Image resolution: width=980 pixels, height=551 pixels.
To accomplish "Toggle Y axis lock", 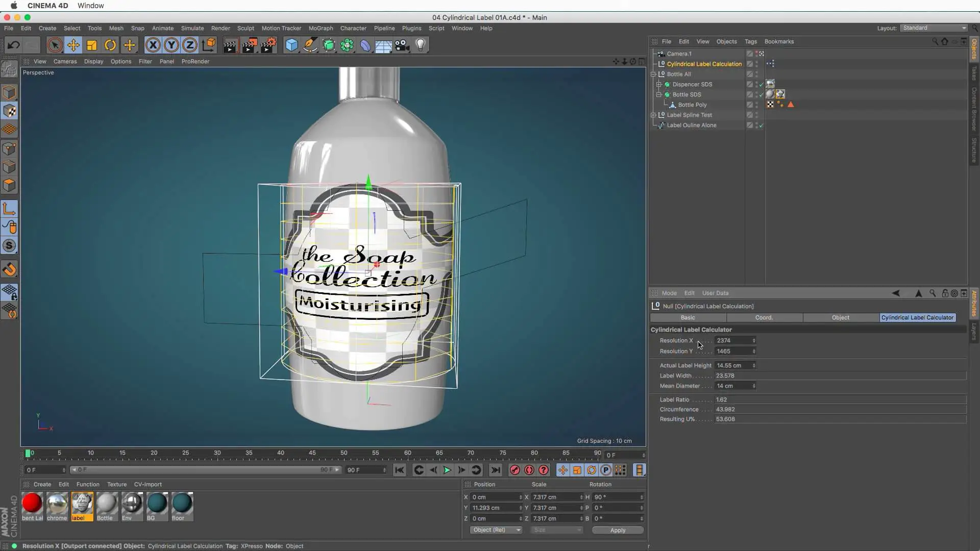I will 171,45.
